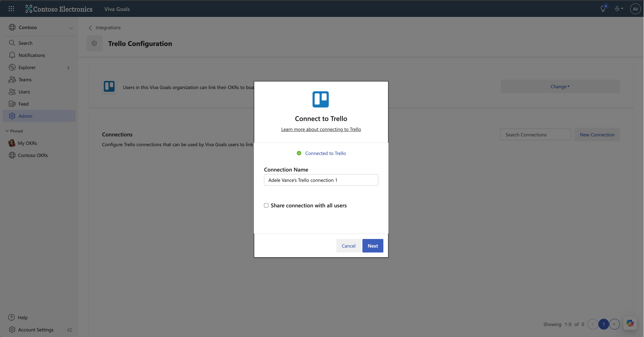The width and height of the screenshot is (644, 337).
Task: Open the Help icon in sidebar
Action: tap(11, 317)
